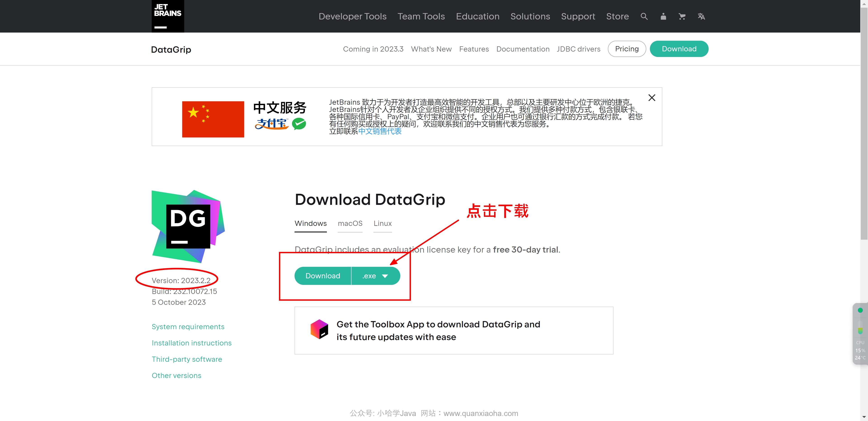The image size is (868, 421).
Task: Expand Other versions list
Action: point(176,375)
